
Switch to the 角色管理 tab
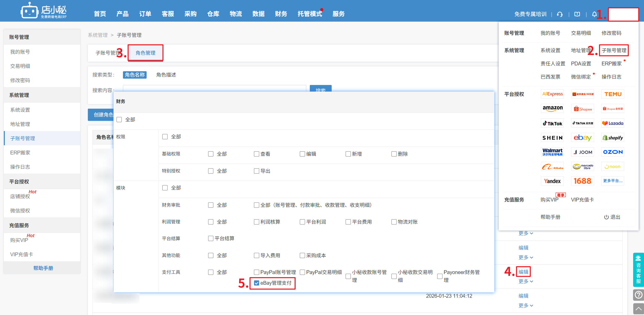(145, 53)
